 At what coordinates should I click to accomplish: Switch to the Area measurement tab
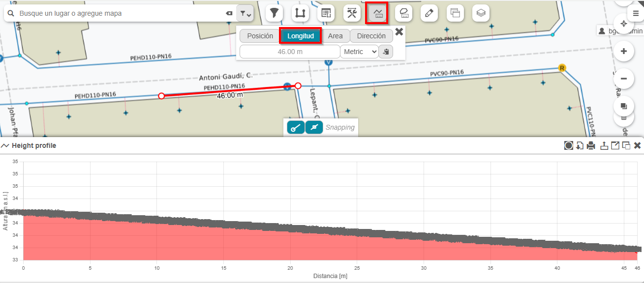coord(336,36)
